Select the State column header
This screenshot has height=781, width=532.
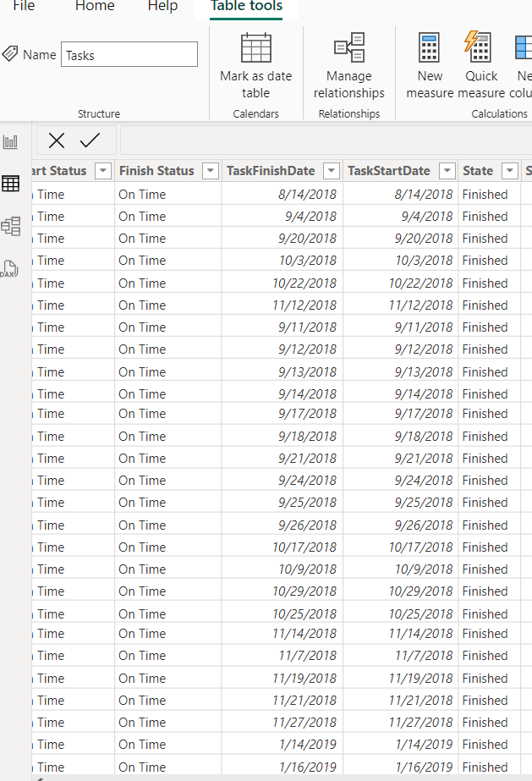(478, 171)
